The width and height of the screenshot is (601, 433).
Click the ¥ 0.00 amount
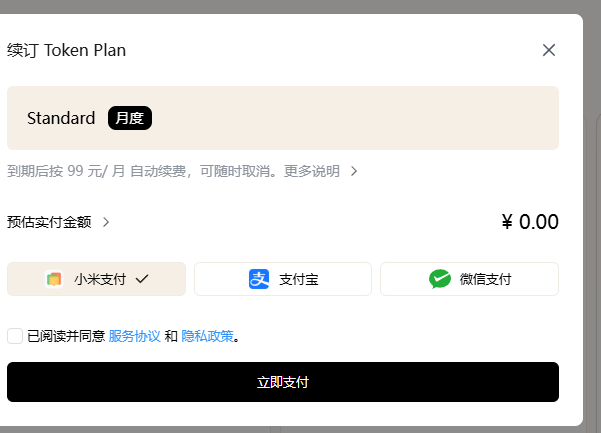pos(530,222)
